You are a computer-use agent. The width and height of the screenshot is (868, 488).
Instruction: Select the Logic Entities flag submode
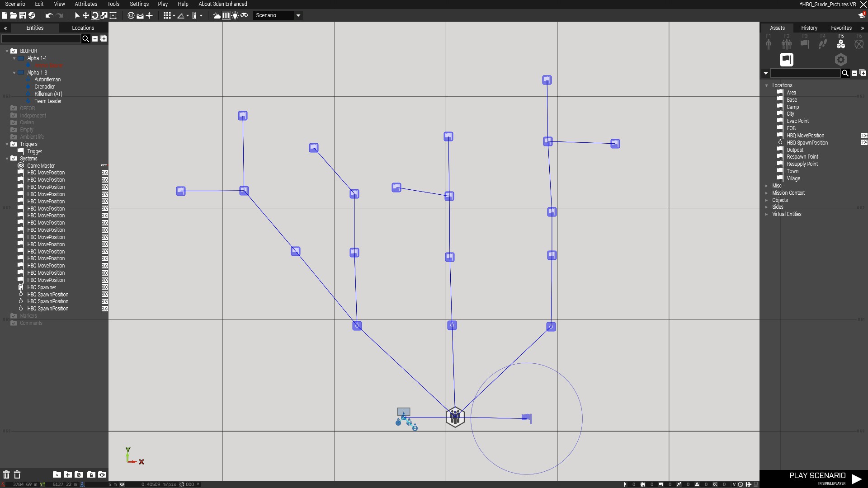[x=787, y=60]
